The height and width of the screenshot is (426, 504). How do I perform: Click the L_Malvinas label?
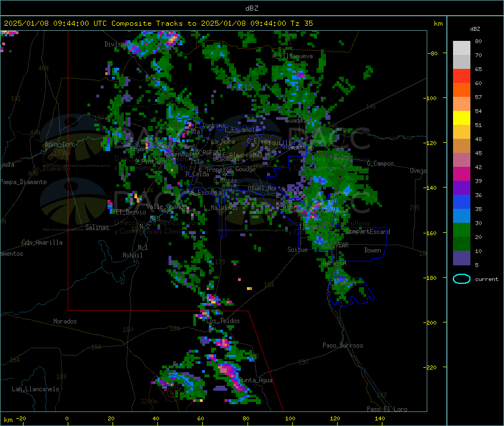(x=221, y=208)
